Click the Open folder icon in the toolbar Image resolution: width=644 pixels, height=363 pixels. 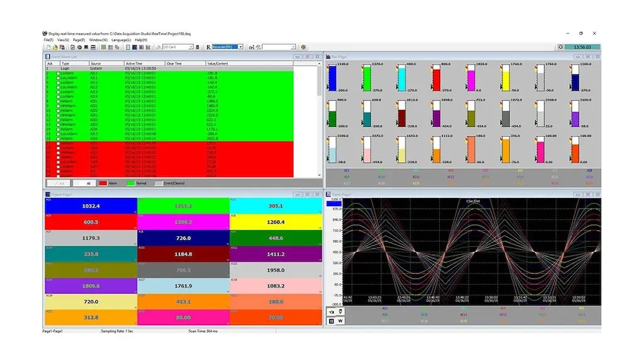[x=55, y=47]
